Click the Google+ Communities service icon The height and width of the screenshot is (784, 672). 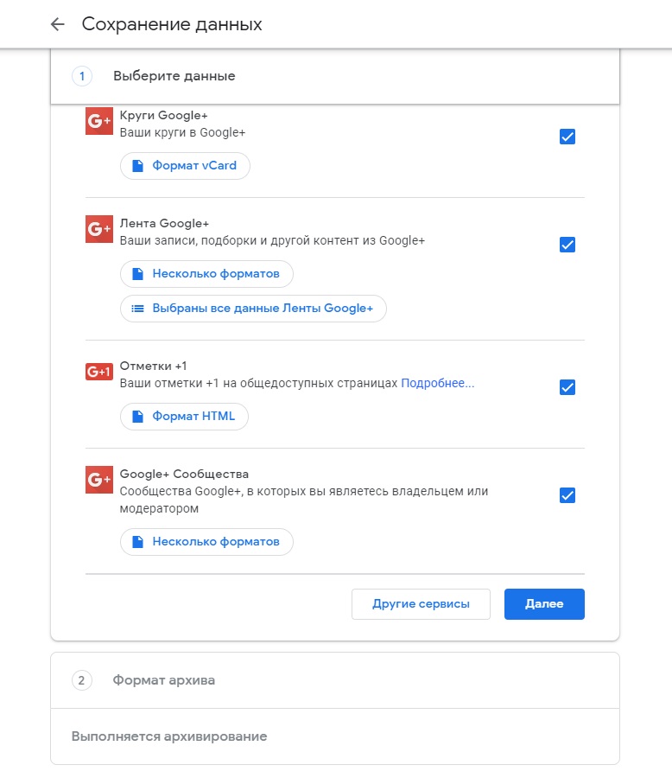click(x=99, y=480)
